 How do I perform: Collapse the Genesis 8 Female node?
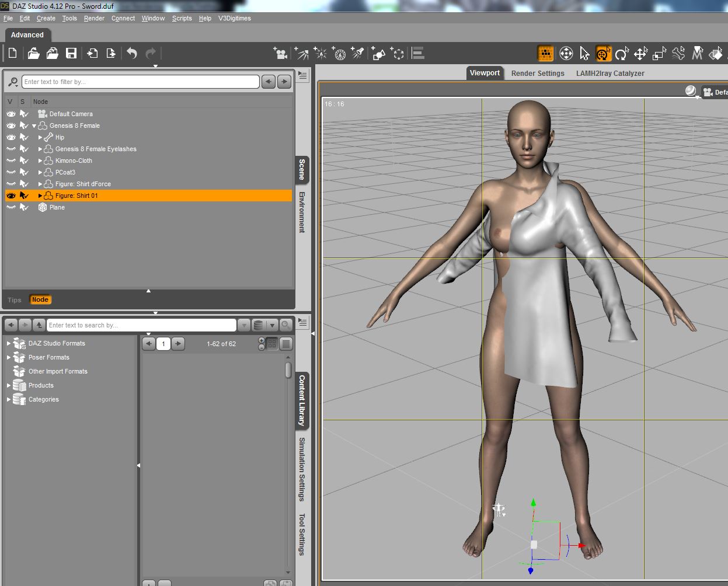[34, 125]
